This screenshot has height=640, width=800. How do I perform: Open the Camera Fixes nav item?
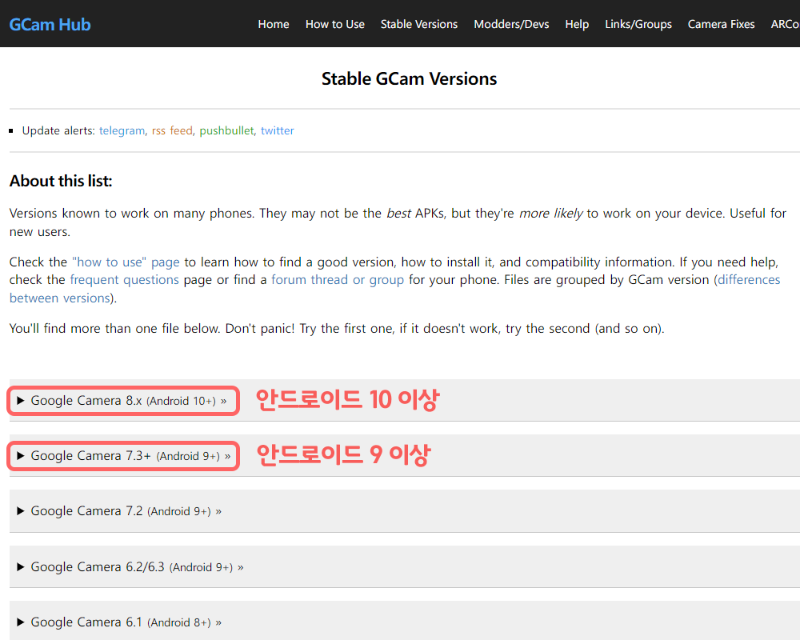tap(721, 24)
